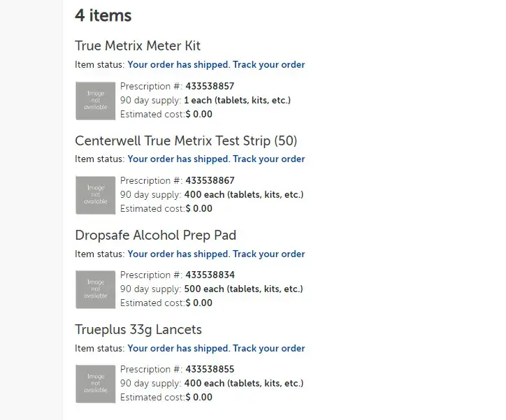Click the Dropsafe Alcohol Prep Pad image placeholder
Image resolution: width=506 pixels, height=420 pixels.
96,289
